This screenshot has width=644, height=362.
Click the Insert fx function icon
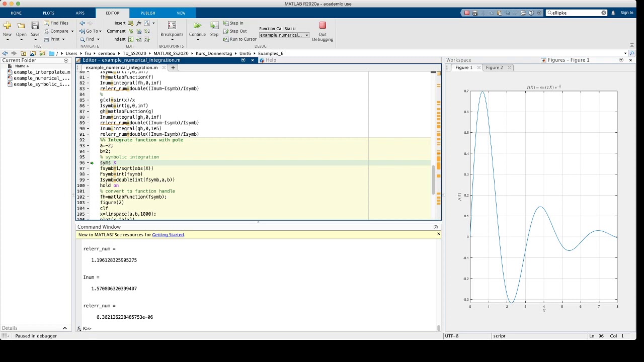pos(139,23)
